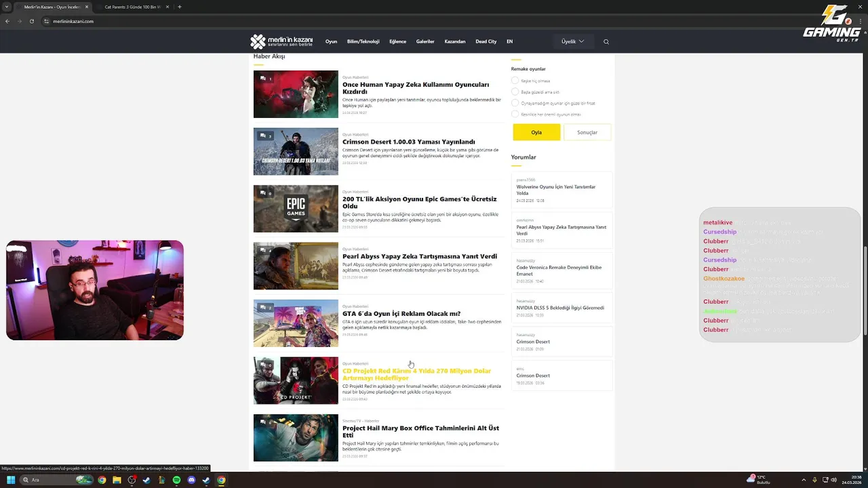
Task: Open the tab search dropdown arrow
Action: click(x=7, y=7)
